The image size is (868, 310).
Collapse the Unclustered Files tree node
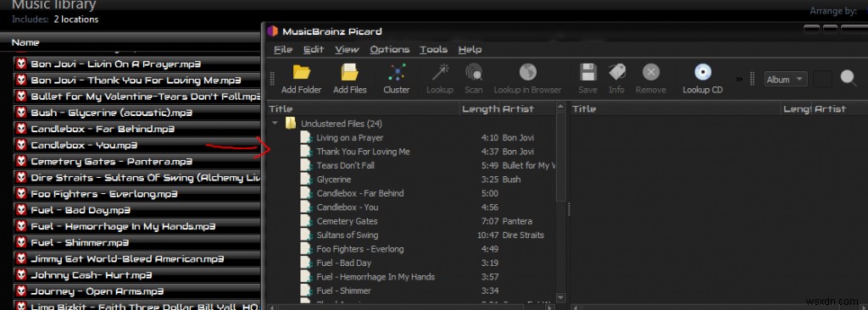point(275,124)
